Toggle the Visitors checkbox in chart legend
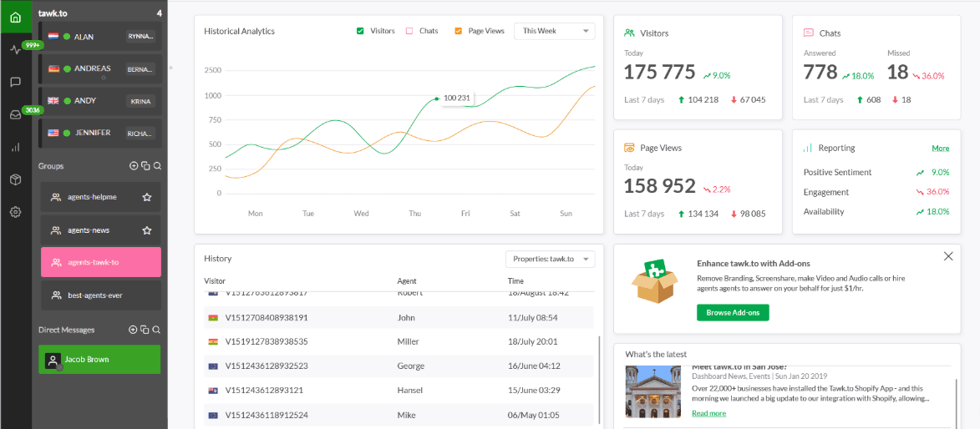 [x=360, y=31]
